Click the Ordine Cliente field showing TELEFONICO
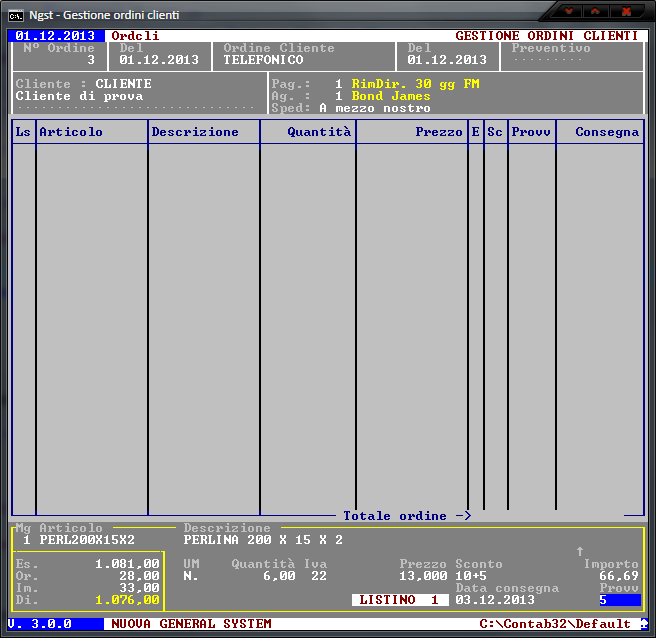 [263, 60]
